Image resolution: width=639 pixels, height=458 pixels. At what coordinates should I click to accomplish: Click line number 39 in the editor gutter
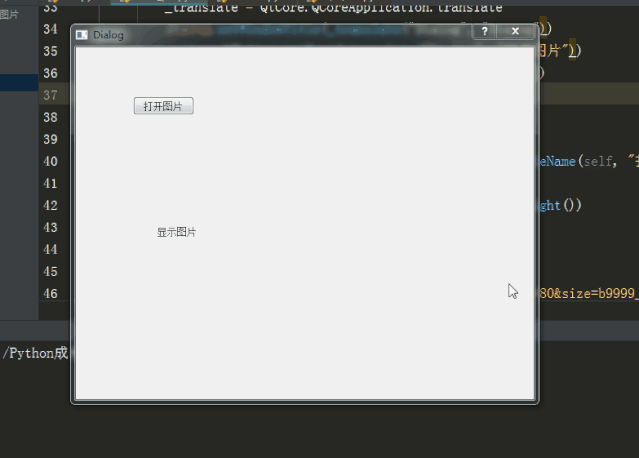pos(51,139)
